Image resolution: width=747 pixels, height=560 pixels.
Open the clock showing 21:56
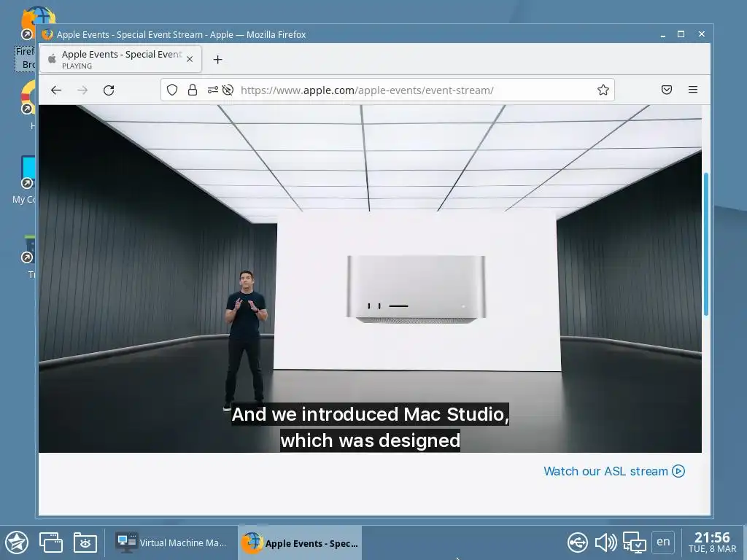coord(712,542)
